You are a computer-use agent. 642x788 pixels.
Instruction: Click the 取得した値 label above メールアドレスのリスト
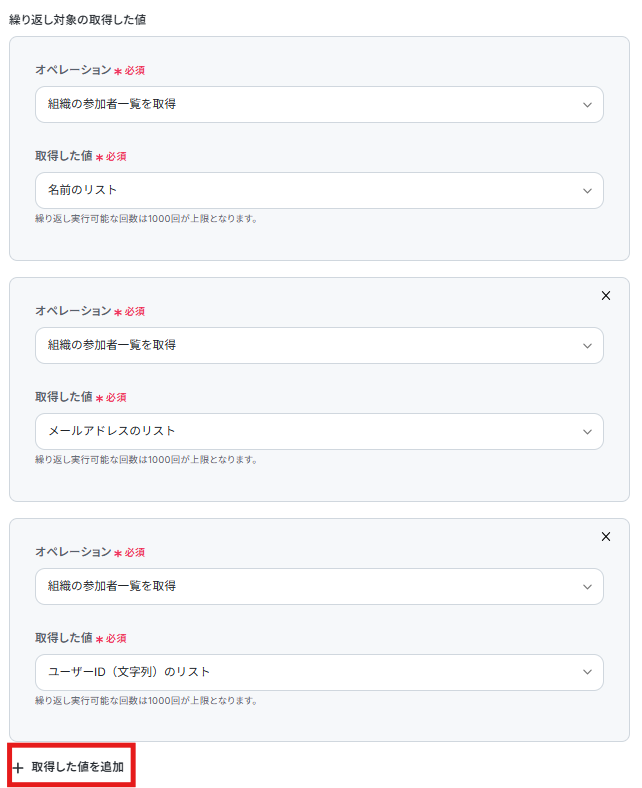coord(64,398)
